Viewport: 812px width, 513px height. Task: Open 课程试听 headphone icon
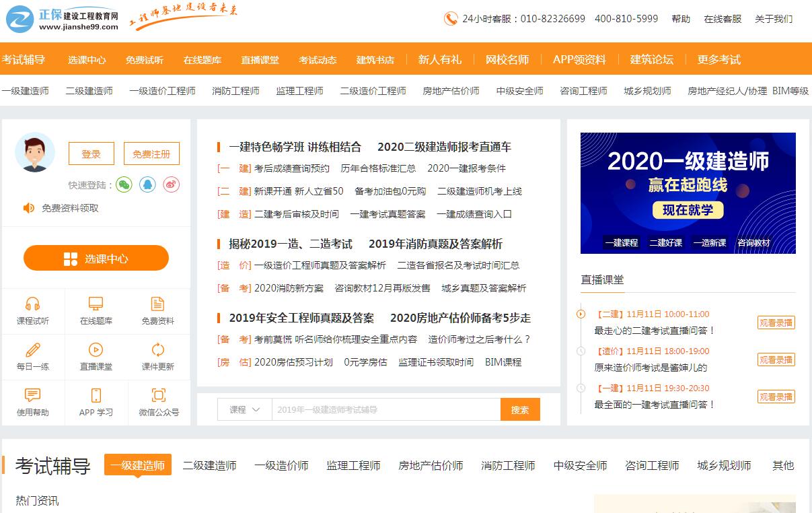(x=32, y=304)
